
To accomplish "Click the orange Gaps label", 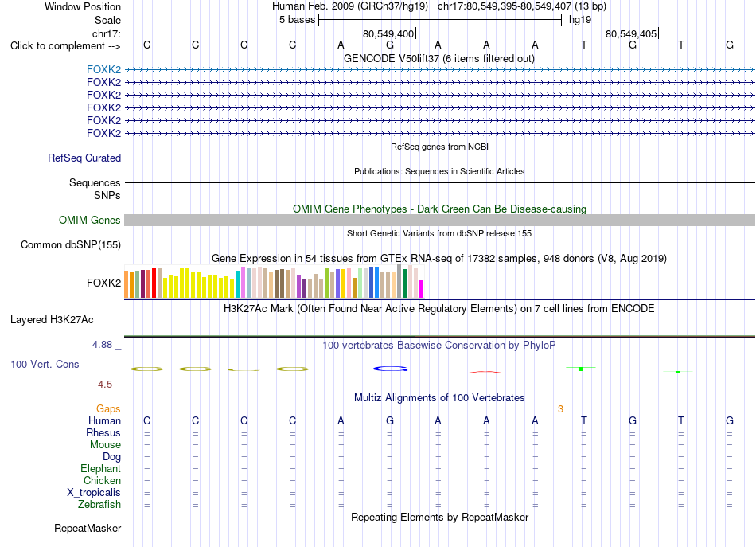I will [108, 409].
